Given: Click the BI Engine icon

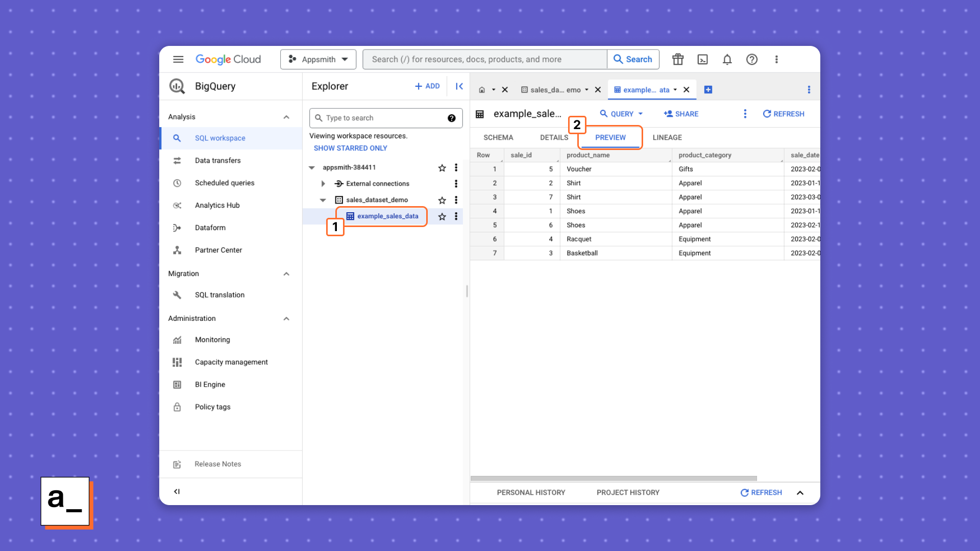Looking at the screenshot, I should pos(178,384).
